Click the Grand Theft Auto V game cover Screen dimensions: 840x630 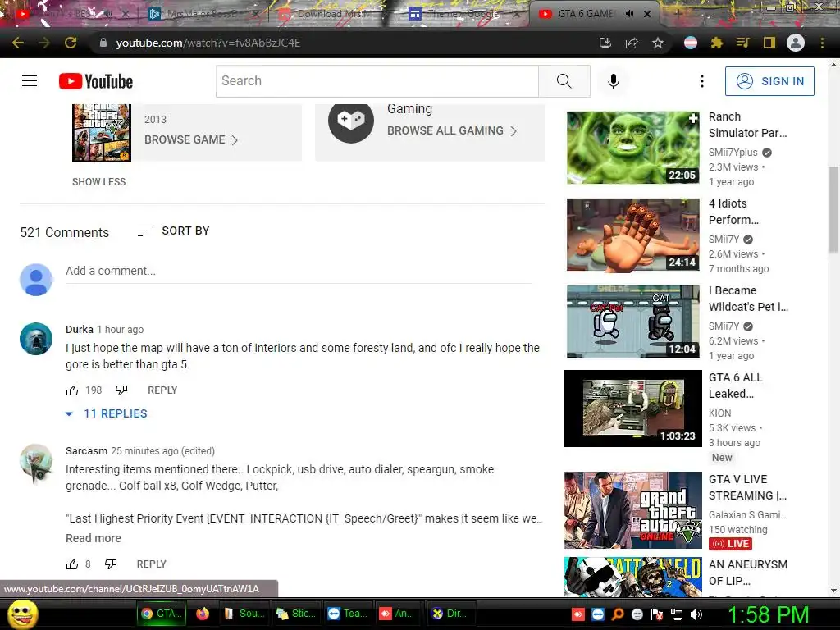(102, 132)
